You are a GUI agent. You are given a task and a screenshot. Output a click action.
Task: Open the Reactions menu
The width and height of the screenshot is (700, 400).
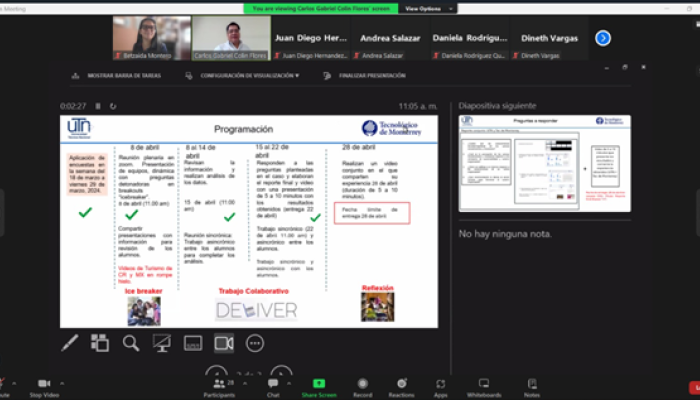pos(401,386)
